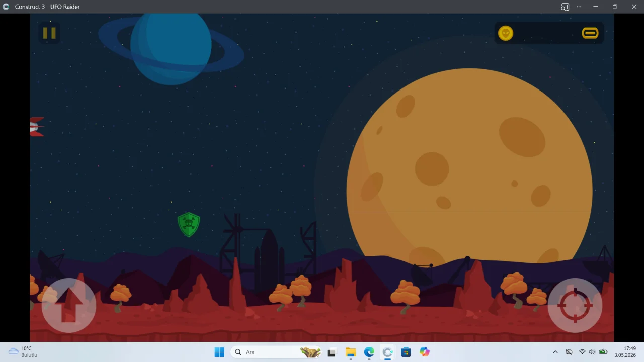
Task: Click the Construct 3 app logo
Action: 6,7
